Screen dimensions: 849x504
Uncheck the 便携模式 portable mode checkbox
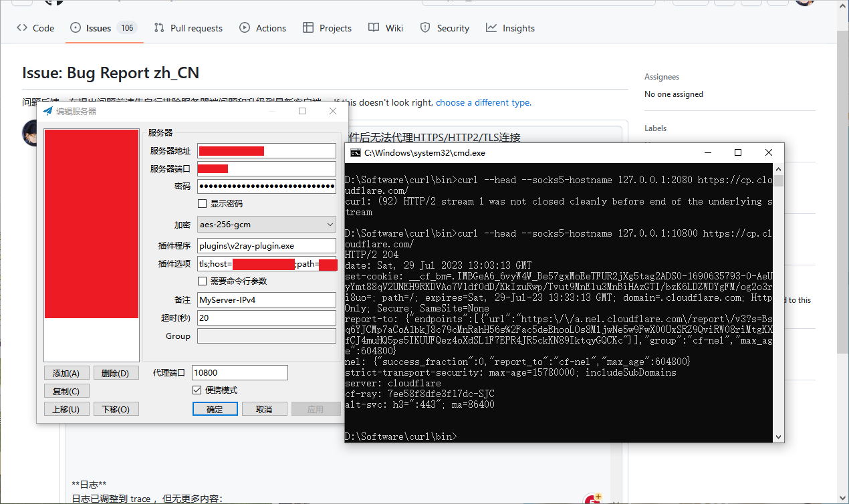(197, 391)
